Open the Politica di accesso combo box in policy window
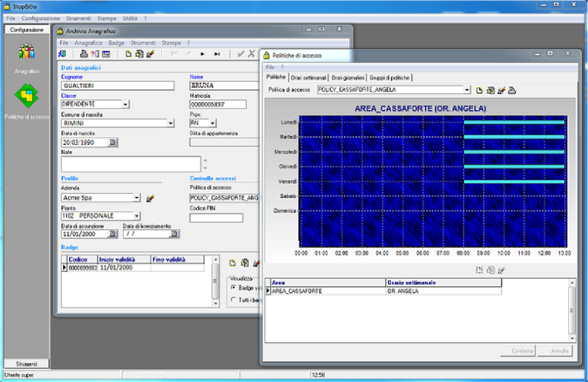The image size is (588, 382). coord(467,89)
